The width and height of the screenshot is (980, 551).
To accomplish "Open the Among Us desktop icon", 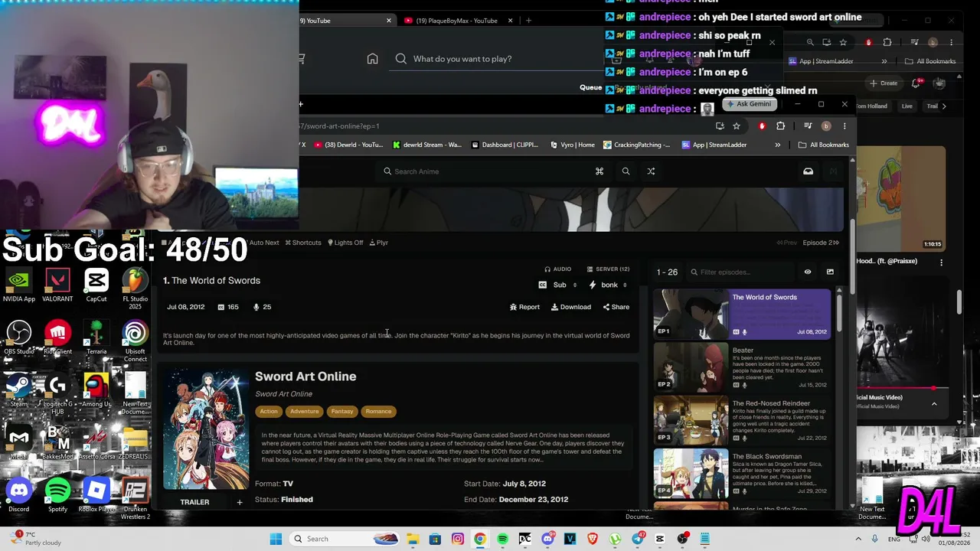I will pos(96,389).
